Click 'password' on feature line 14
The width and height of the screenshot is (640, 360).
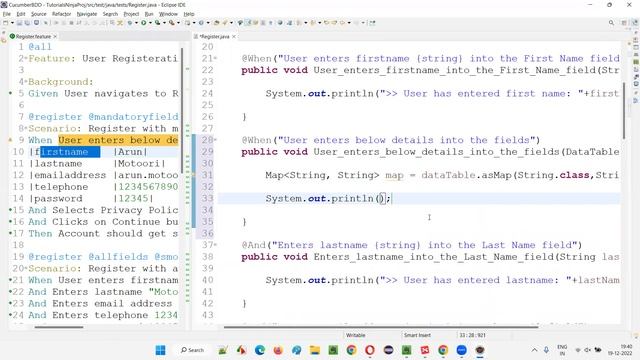point(58,199)
